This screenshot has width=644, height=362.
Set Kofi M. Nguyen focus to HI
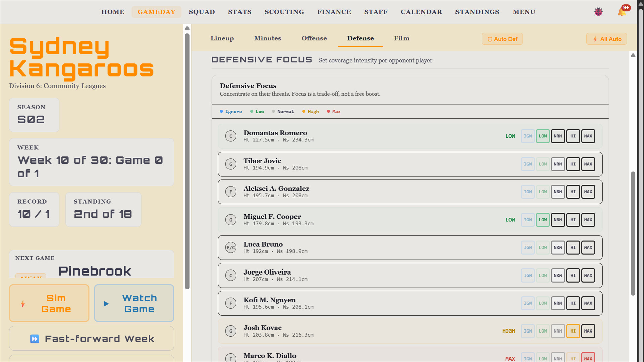(x=573, y=303)
